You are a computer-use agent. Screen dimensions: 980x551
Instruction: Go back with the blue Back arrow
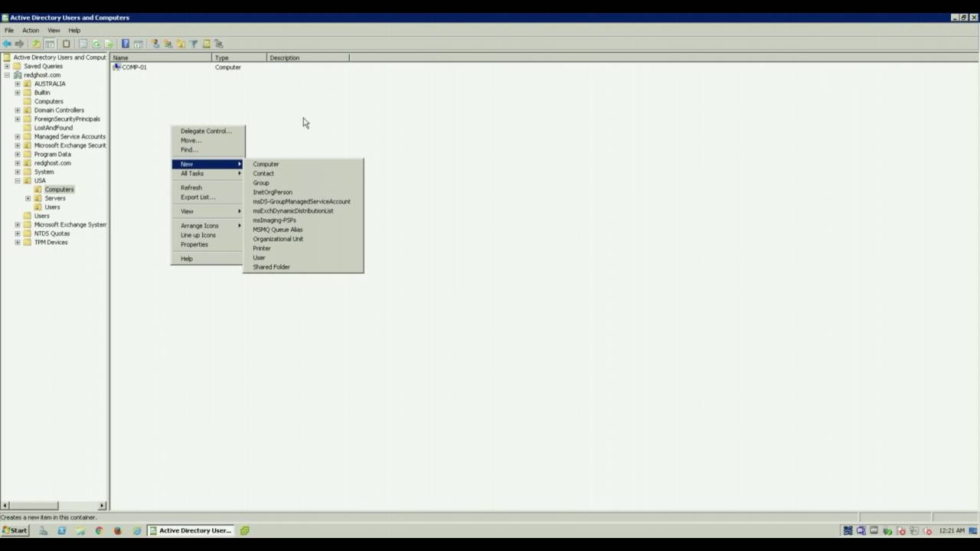(7, 44)
